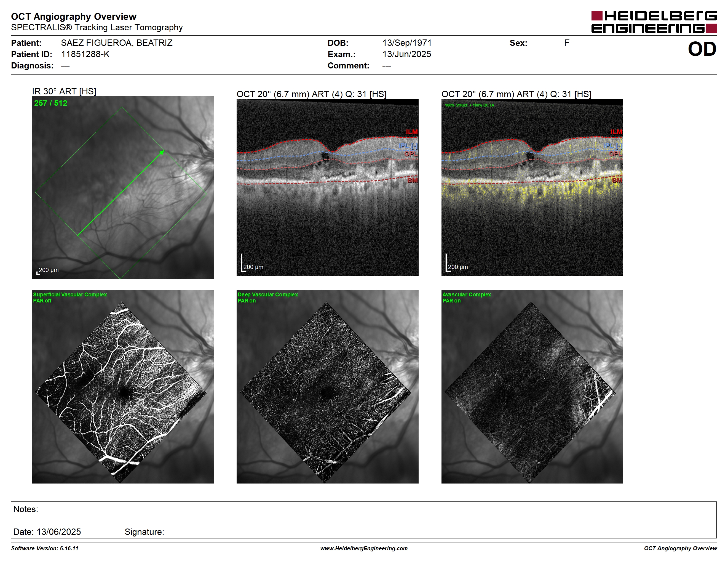This screenshot has width=728, height=563.
Task: Click the 200 µm scale on IR image
Action: pyautogui.click(x=48, y=270)
